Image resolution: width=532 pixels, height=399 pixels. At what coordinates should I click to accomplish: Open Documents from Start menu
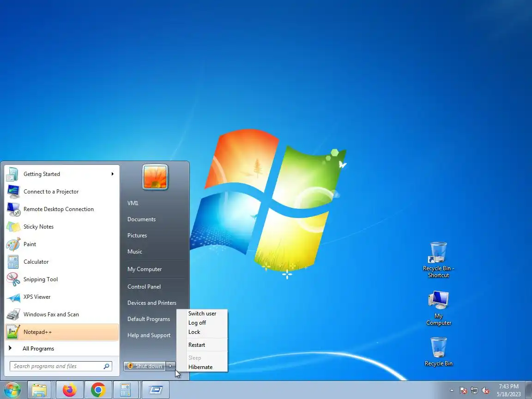[x=141, y=219]
